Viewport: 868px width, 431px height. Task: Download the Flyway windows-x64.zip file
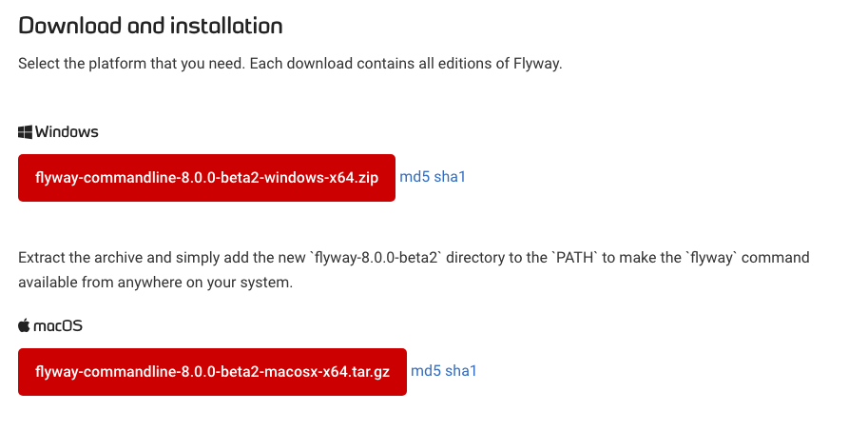coord(206,178)
